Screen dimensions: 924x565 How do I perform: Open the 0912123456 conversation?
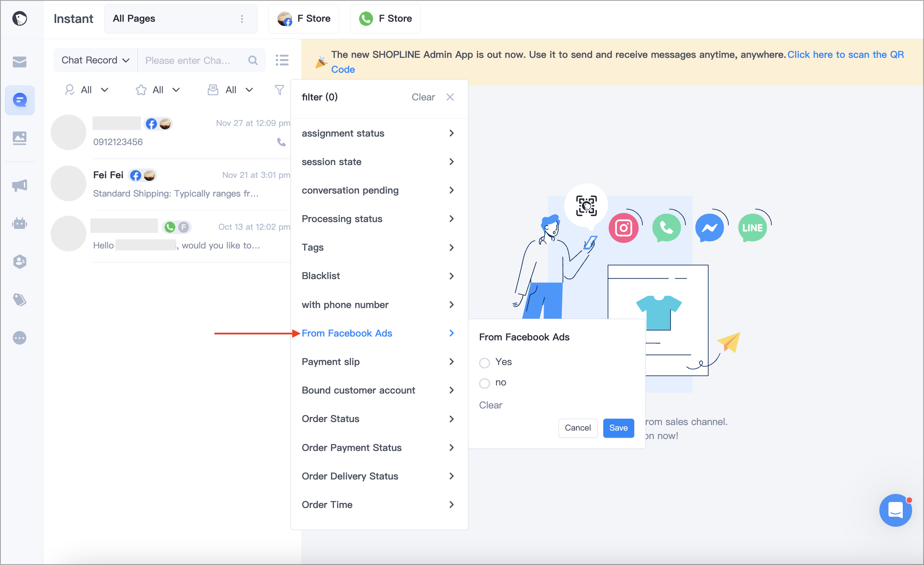[170, 133]
